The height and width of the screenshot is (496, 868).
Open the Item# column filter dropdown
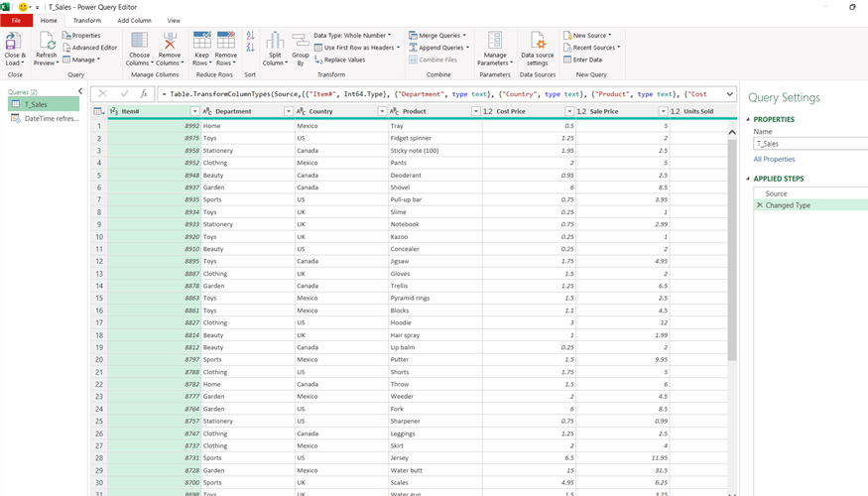point(194,111)
